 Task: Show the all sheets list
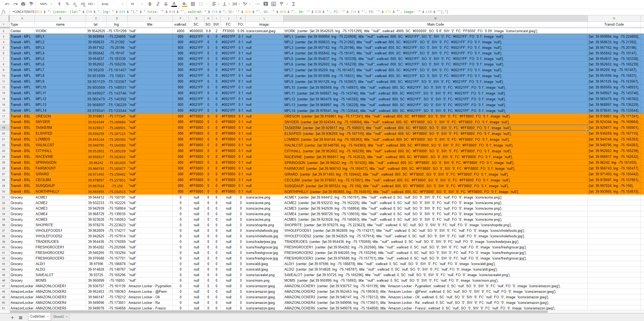pos(21,317)
